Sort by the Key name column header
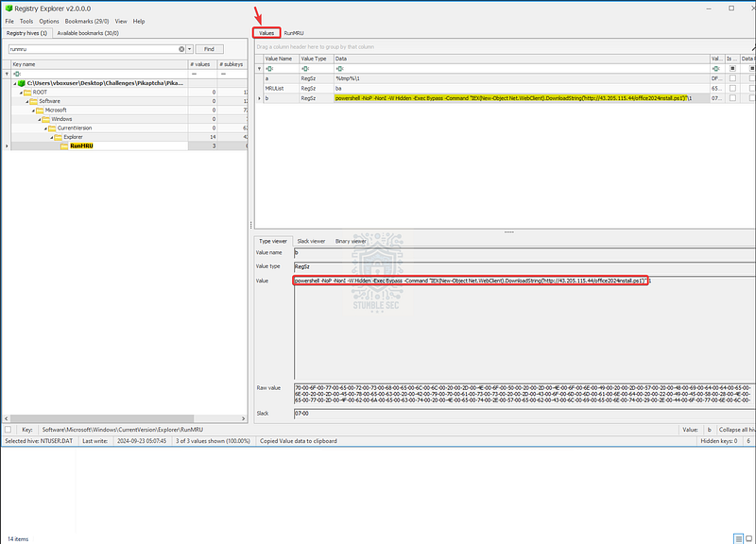Screen dimensions: 756x544 coord(99,64)
